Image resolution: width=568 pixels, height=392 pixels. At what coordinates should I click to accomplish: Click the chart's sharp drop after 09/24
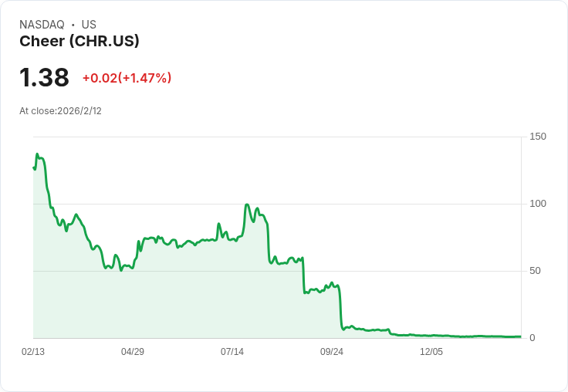pyautogui.click(x=341, y=308)
